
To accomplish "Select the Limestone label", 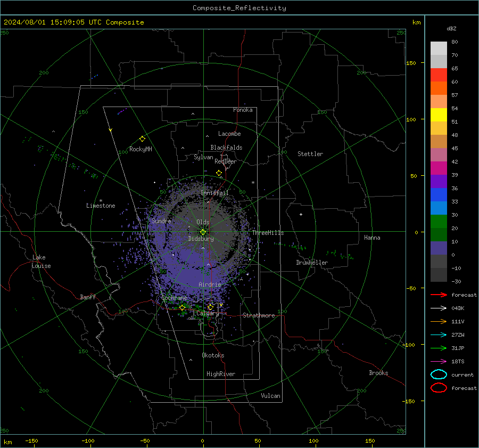I will [101, 206].
